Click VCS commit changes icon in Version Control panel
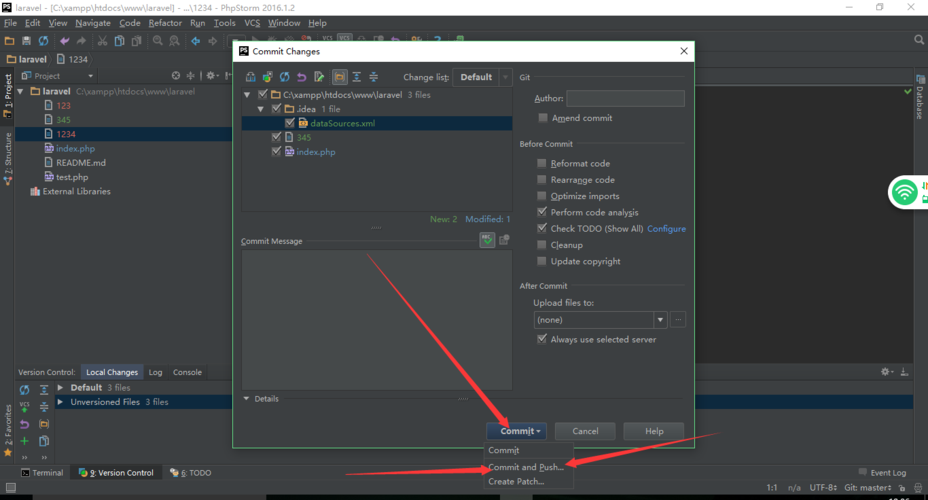The width and height of the screenshot is (928, 500). pos(24,407)
